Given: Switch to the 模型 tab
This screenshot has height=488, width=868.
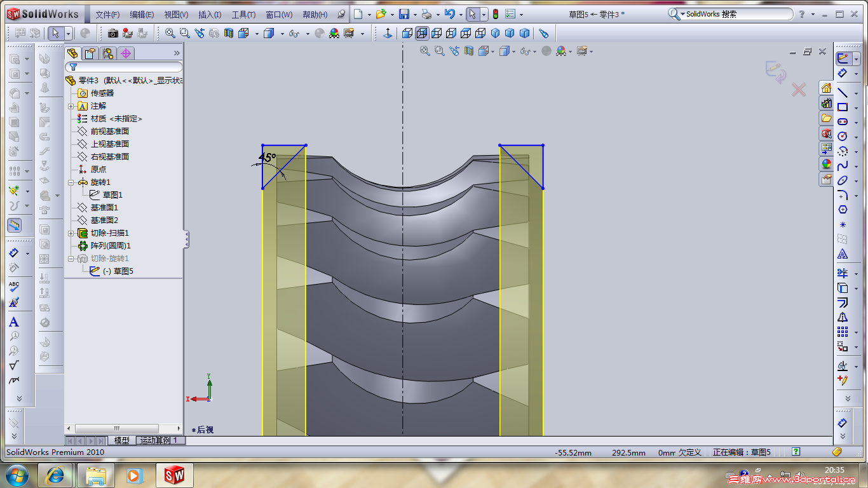Looking at the screenshot, I should (121, 440).
